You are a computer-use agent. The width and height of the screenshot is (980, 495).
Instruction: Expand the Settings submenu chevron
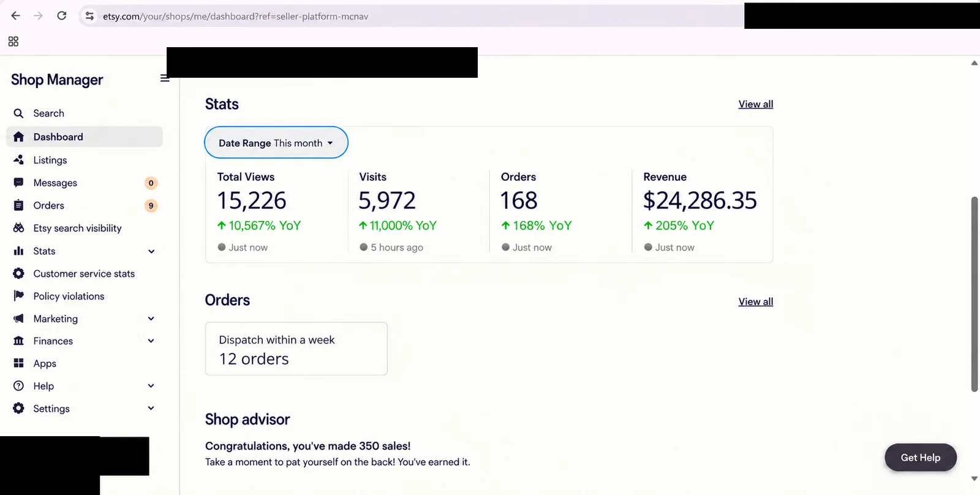point(151,408)
